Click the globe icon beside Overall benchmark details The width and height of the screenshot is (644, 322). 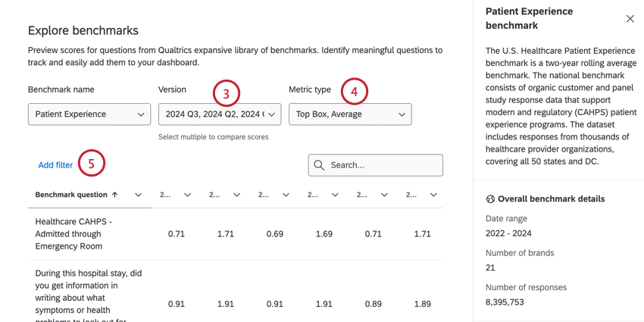pyautogui.click(x=490, y=199)
